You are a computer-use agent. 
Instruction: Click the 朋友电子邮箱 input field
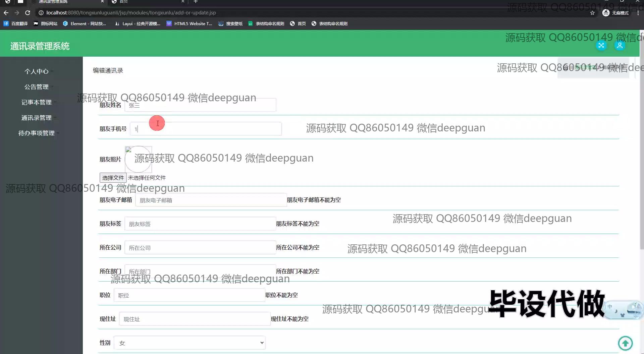[211, 200]
